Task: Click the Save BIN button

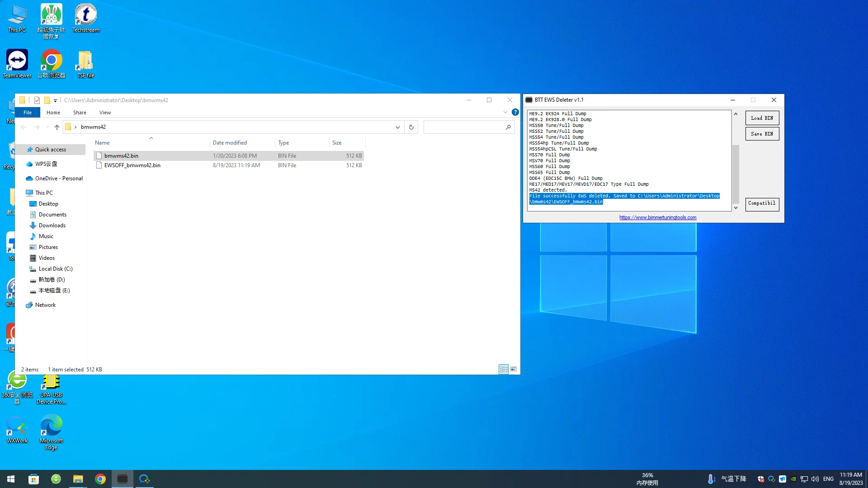Action: click(762, 133)
